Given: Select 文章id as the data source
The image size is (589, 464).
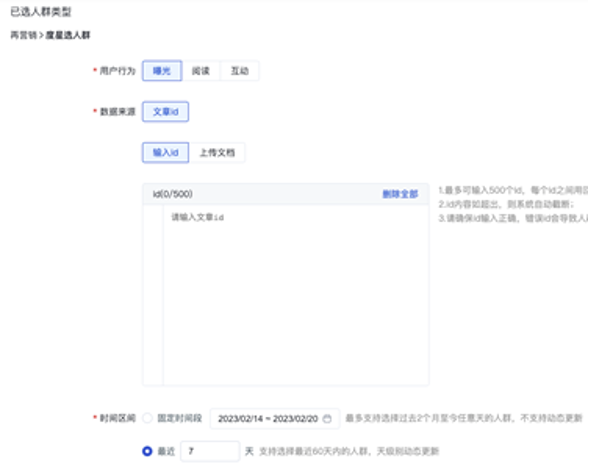Looking at the screenshot, I should [x=165, y=112].
